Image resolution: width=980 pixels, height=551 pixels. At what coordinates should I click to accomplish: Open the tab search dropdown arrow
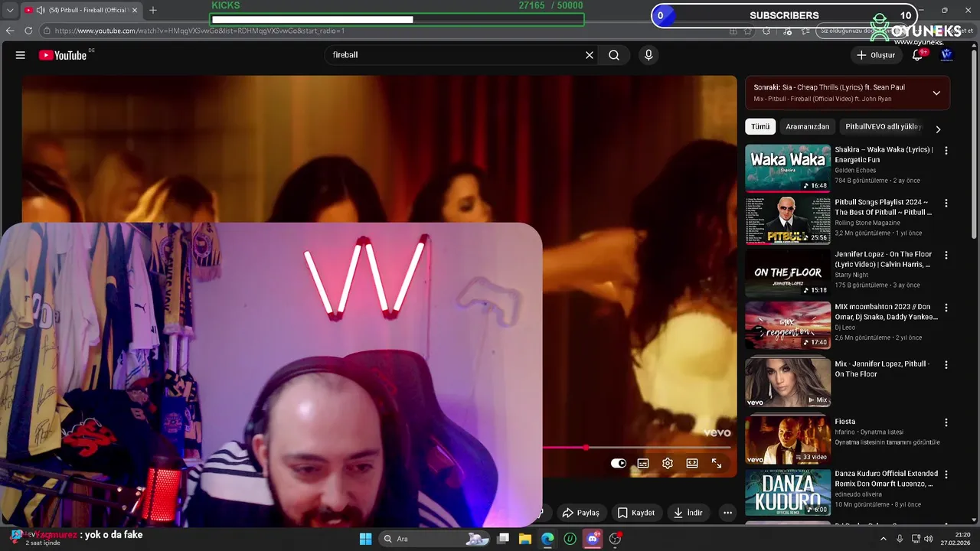coord(10,10)
